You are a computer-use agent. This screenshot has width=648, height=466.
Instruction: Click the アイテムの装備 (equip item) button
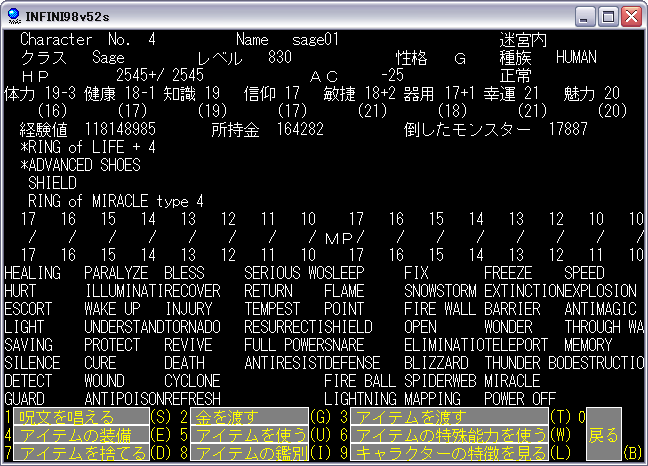pyautogui.click(x=81, y=435)
